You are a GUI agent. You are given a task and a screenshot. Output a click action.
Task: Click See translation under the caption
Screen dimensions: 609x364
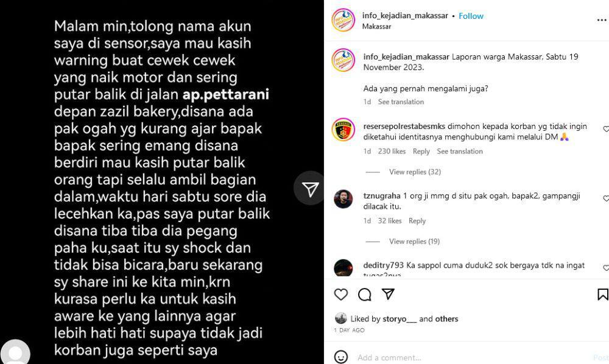point(401,102)
